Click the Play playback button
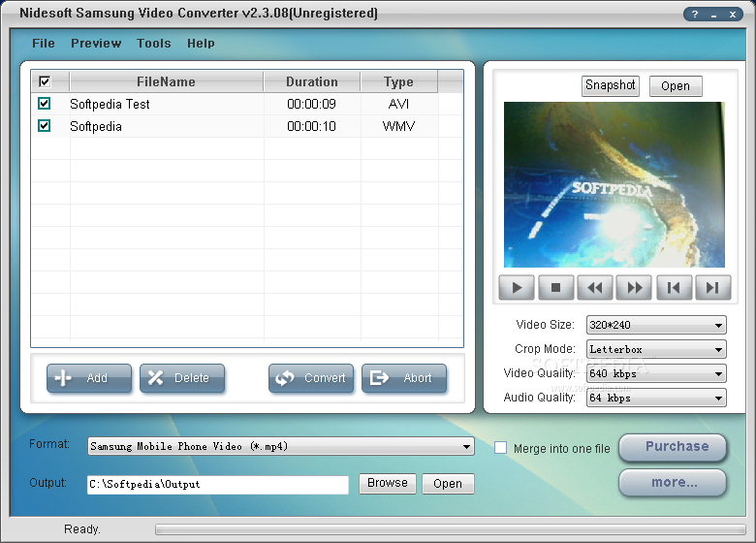The width and height of the screenshot is (756, 543). click(x=517, y=288)
